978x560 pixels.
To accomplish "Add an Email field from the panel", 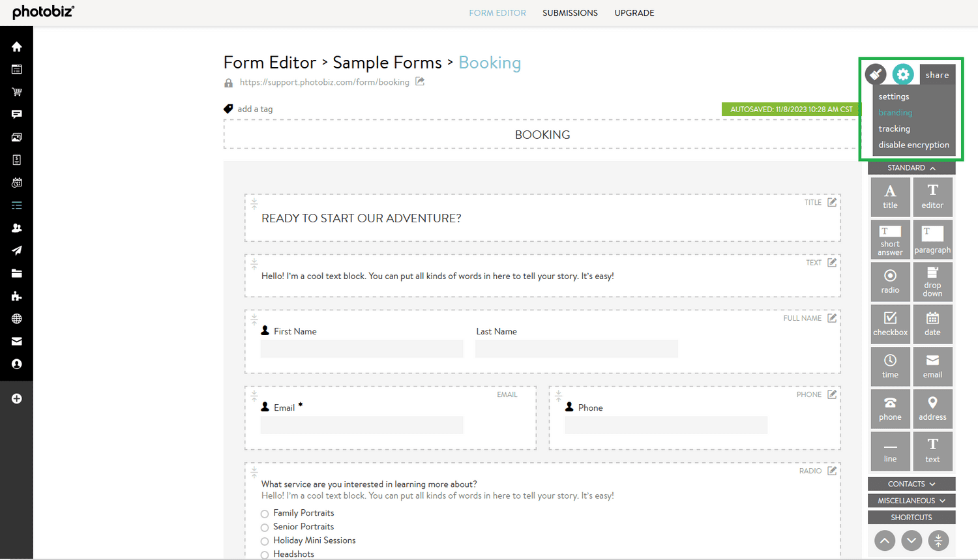I will tap(932, 366).
